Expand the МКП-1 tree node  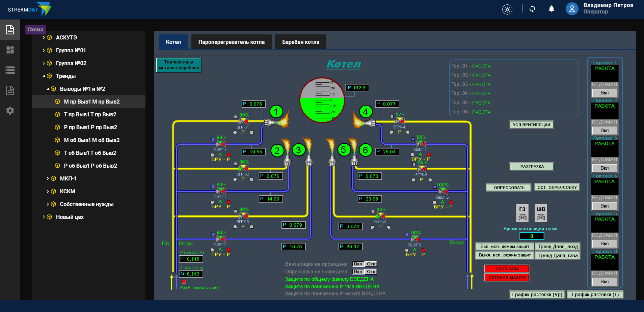[48, 178]
